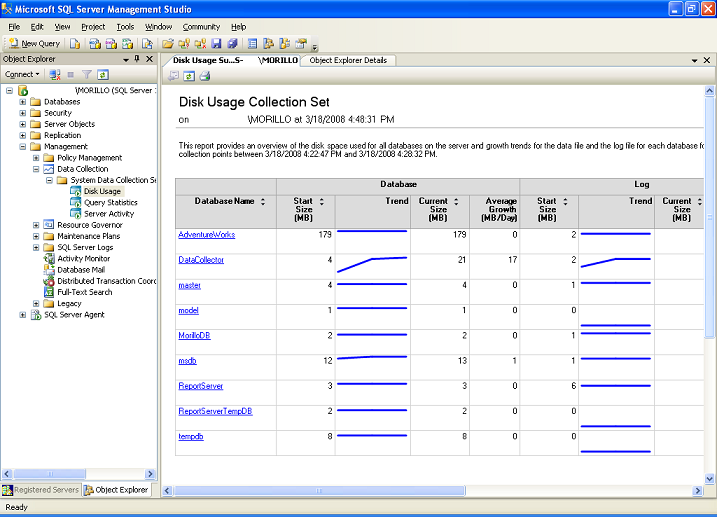The height and width of the screenshot is (517, 717).
Task: Open the AdventureWorks database link
Action: (207, 235)
